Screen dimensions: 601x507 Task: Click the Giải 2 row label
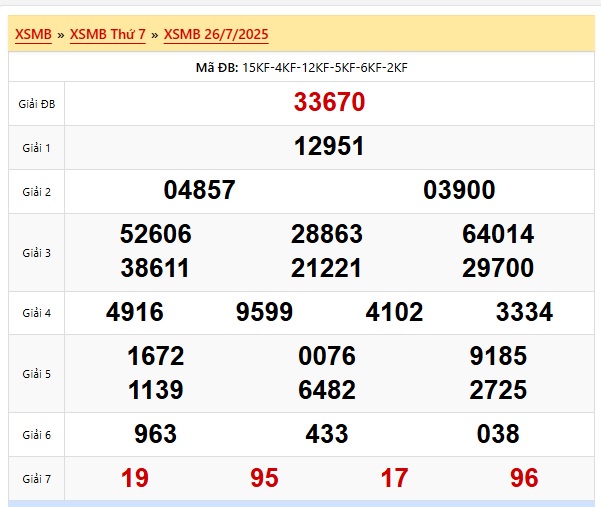tap(36, 192)
